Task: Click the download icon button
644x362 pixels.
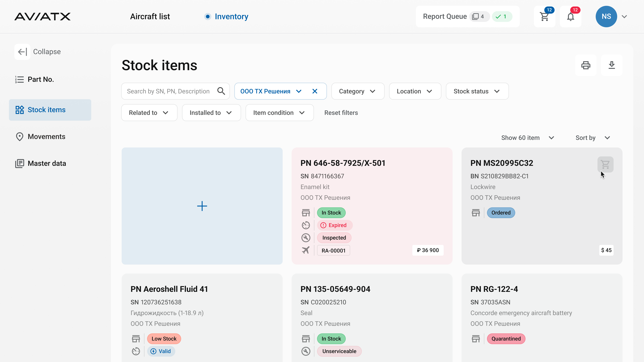Action: click(611, 65)
